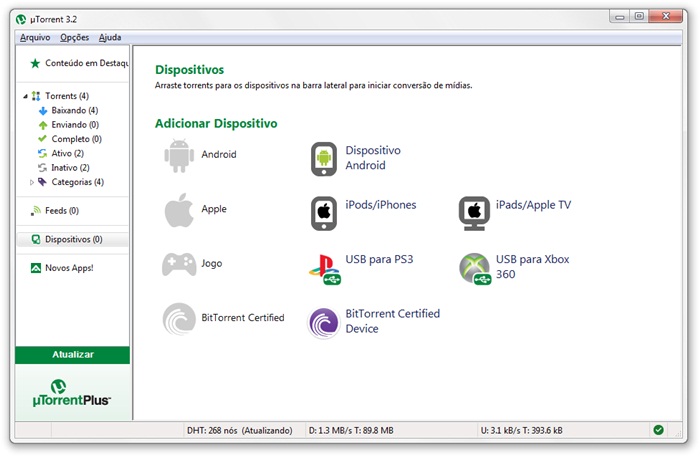This screenshot has height=457, width=700.
Task: Open the Arquivo menu
Action: pos(35,37)
